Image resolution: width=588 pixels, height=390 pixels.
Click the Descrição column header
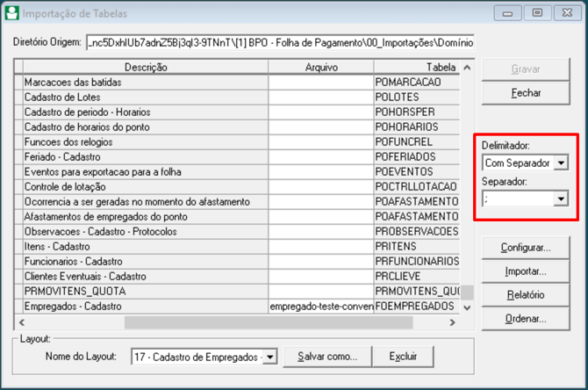click(145, 68)
